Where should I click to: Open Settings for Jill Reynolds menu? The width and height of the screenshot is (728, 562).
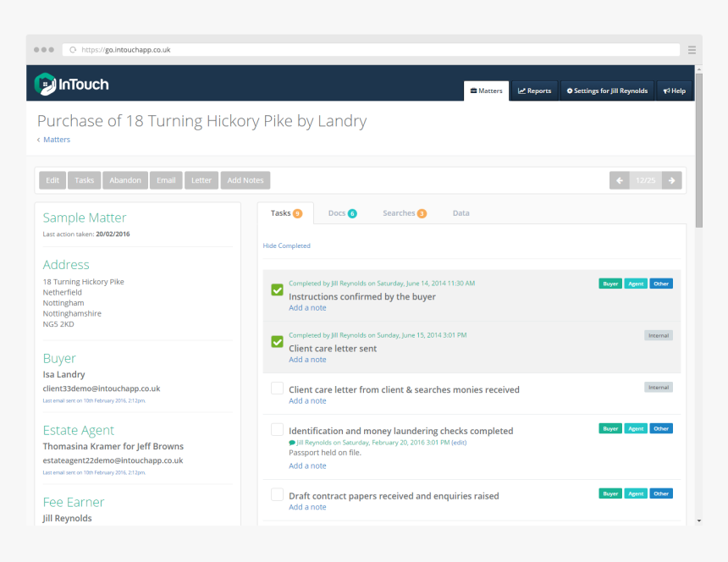click(607, 91)
